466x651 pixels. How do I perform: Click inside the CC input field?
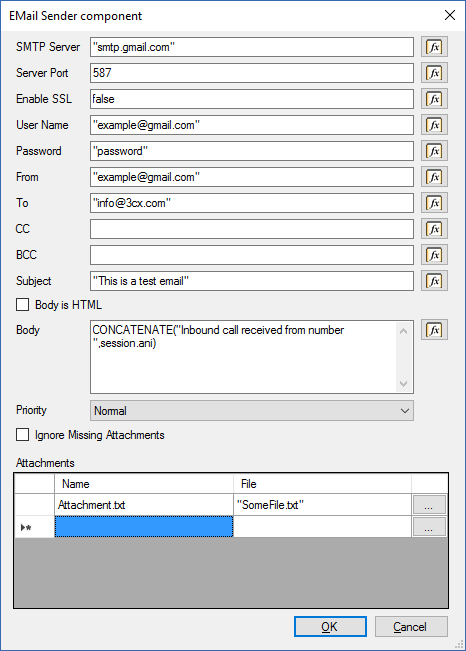(252, 229)
